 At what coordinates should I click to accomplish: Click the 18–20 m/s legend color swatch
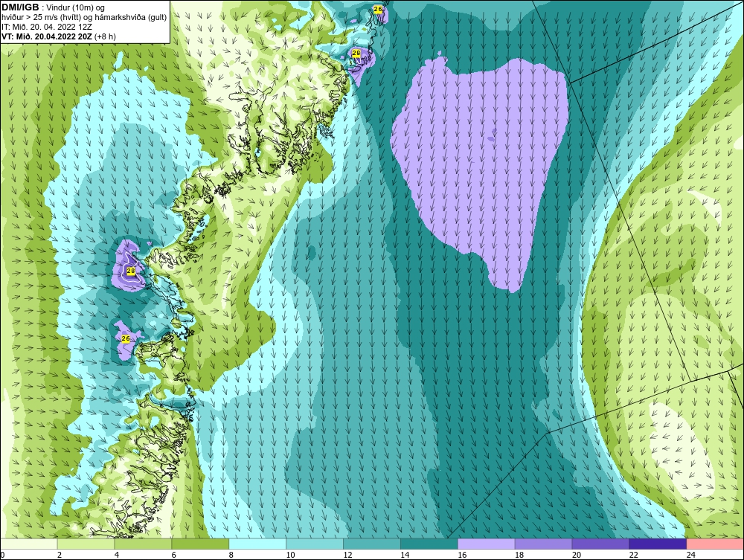pyautogui.click(x=543, y=544)
